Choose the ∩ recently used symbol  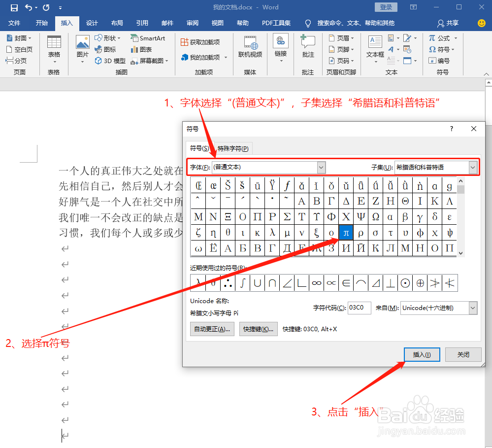[x=272, y=283]
